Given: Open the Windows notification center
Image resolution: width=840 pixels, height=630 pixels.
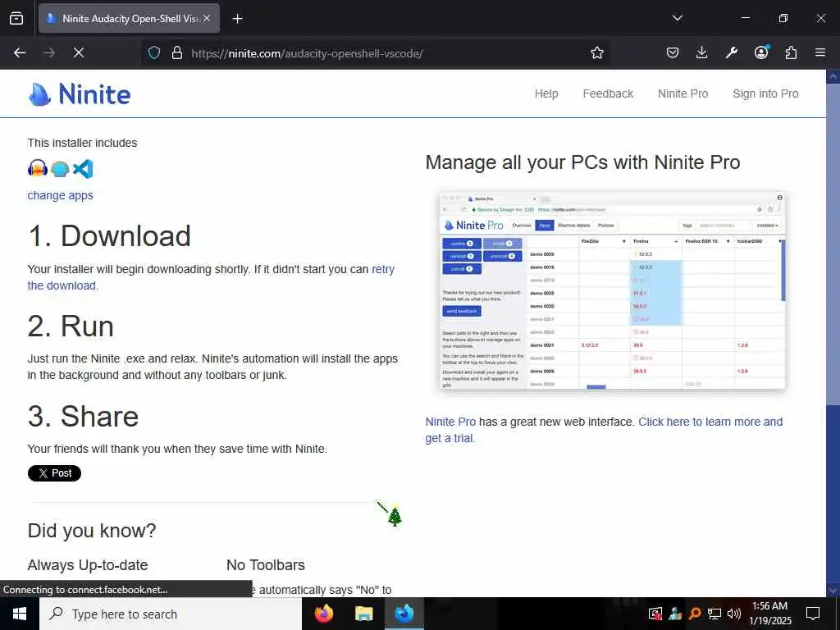Looking at the screenshot, I should coord(813,614).
